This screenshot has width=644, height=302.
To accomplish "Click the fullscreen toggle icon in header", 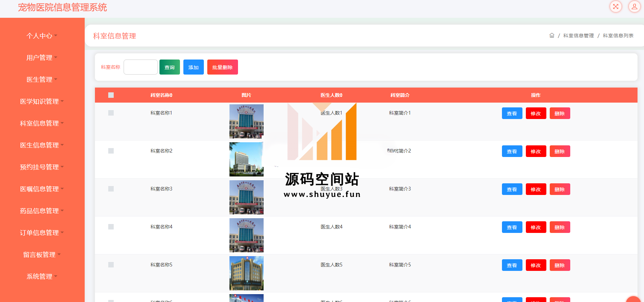I will [x=616, y=6].
